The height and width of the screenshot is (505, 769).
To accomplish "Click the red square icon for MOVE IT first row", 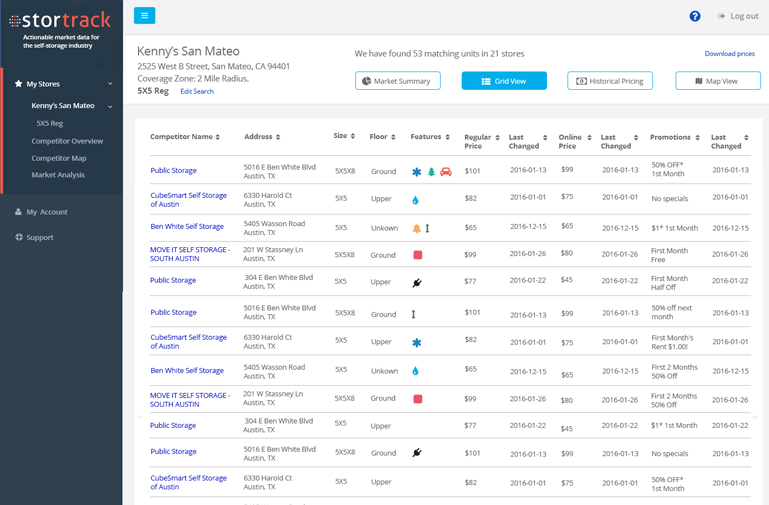I will pyautogui.click(x=418, y=255).
